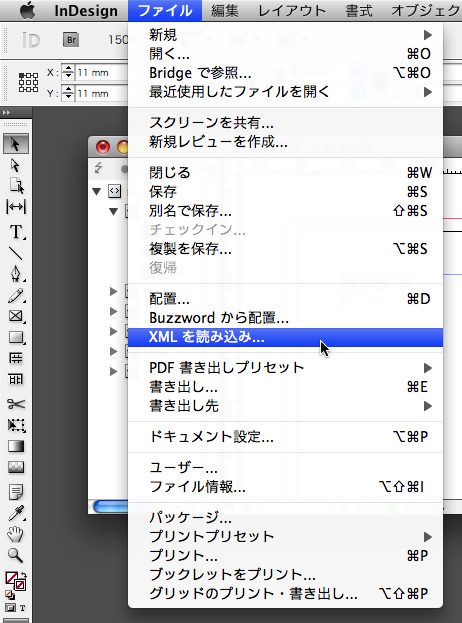Select the Type tool
This screenshot has height=623, width=462.
[16, 232]
